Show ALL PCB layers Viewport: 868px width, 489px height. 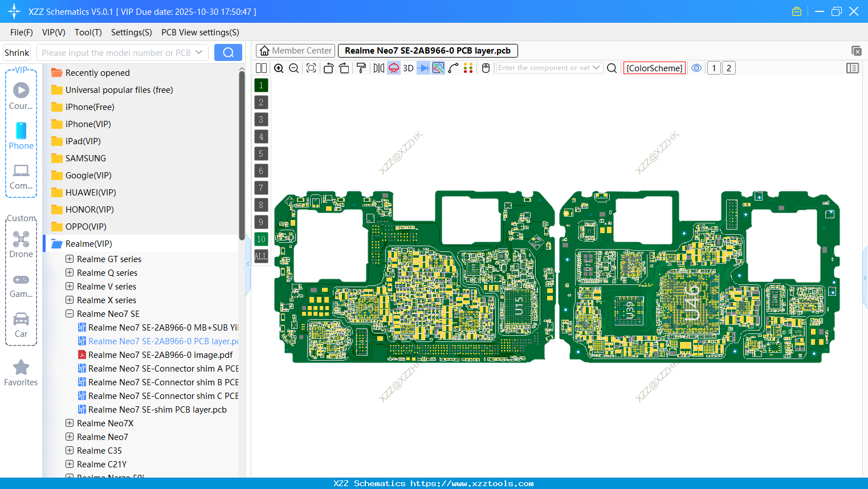[261, 256]
